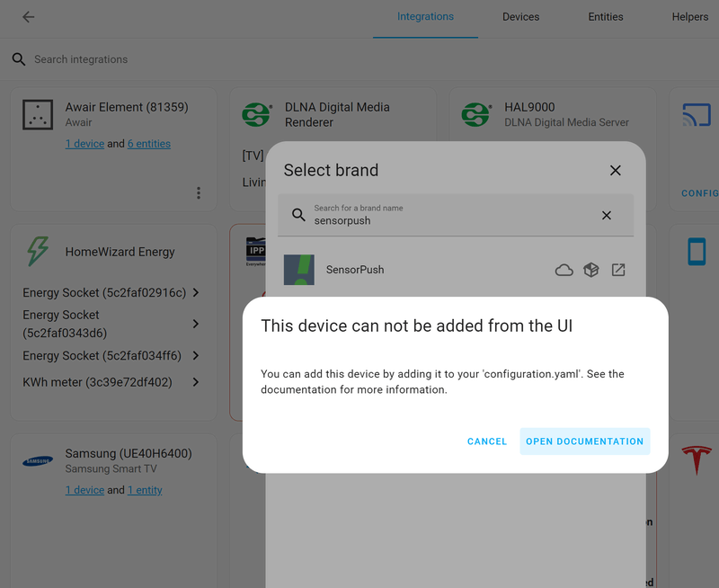
Task: Click the search integrations magnifier icon
Action: [19, 59]
